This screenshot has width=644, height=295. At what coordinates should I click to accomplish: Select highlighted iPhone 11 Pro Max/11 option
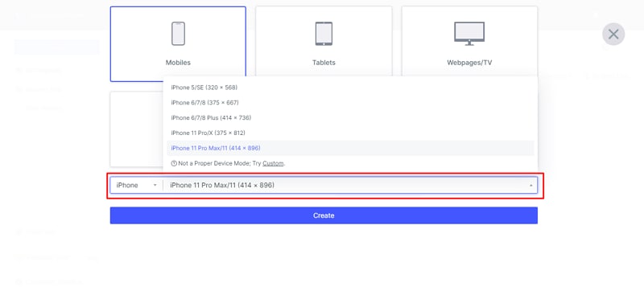point(350,148)
